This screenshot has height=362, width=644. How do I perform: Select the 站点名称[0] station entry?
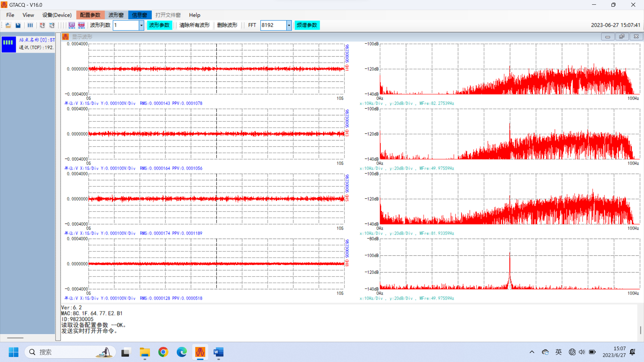(x=37, y=40)
